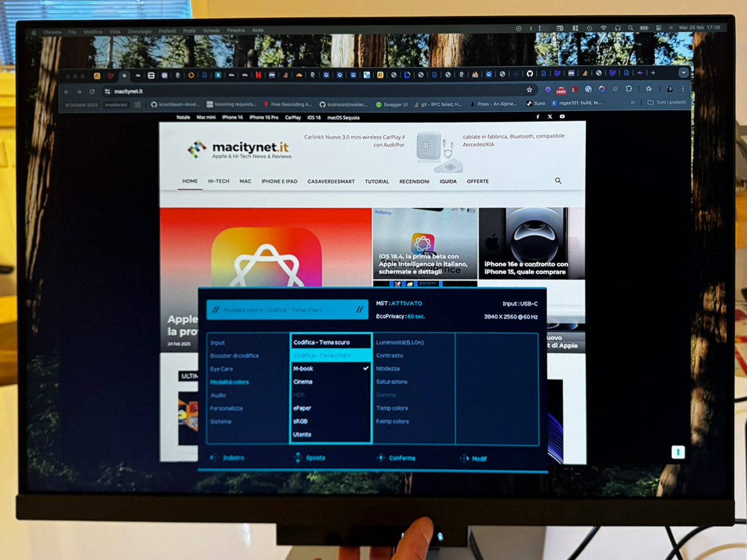Open the iPhone 16e comparison article thumbnail
The height and width of the screenshot is (560, 747).
pos(532,243)
